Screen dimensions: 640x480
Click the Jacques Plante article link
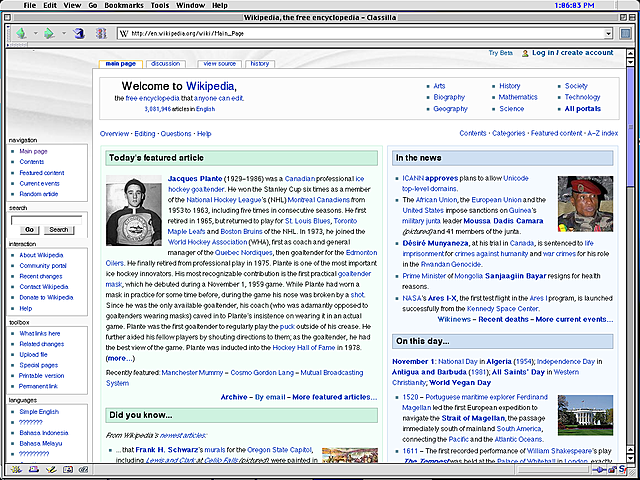coord(195,179)
